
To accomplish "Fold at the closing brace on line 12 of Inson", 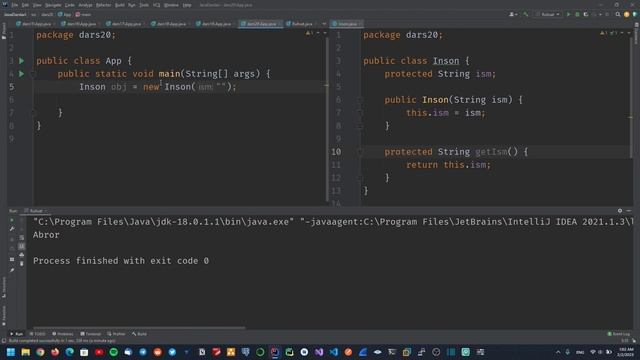I will pyautogui.click(x=360, y=178).
